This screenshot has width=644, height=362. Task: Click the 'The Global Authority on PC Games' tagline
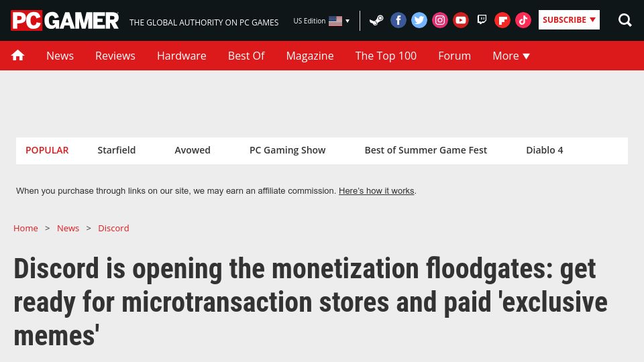(204, 23)
